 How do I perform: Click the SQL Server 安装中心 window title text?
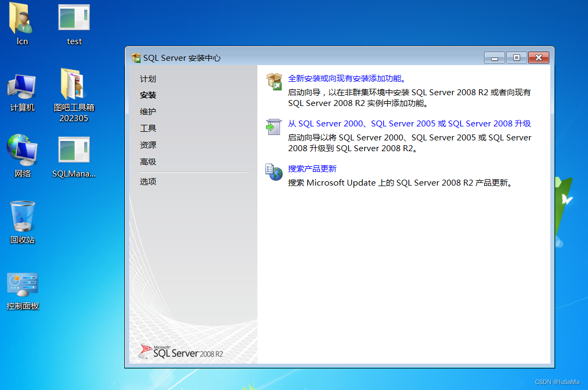[182, 58]
